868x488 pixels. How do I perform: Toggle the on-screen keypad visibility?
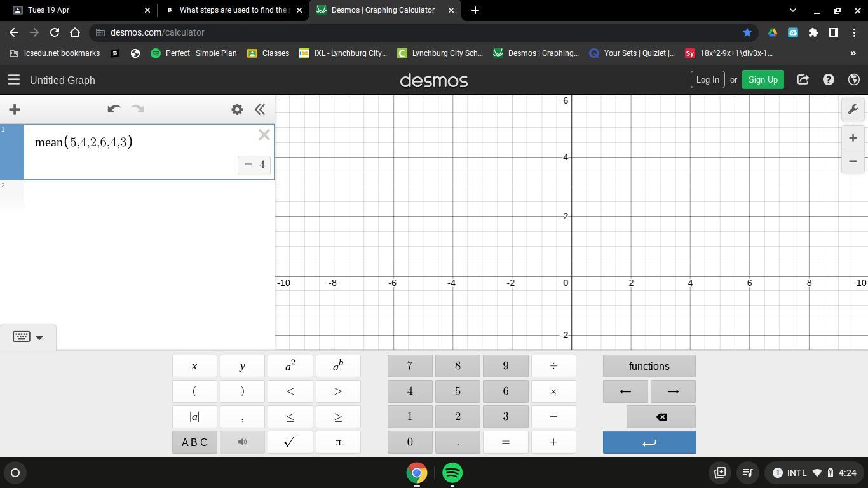pos(28,337)
